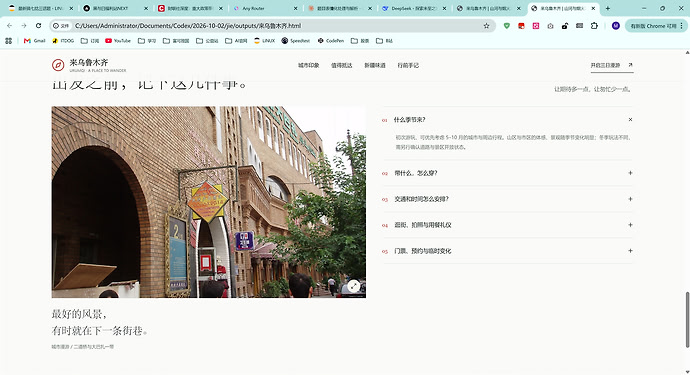Open the red extension icon in toolbar
This screenshot has width=690, height=375.
[521, 26]
